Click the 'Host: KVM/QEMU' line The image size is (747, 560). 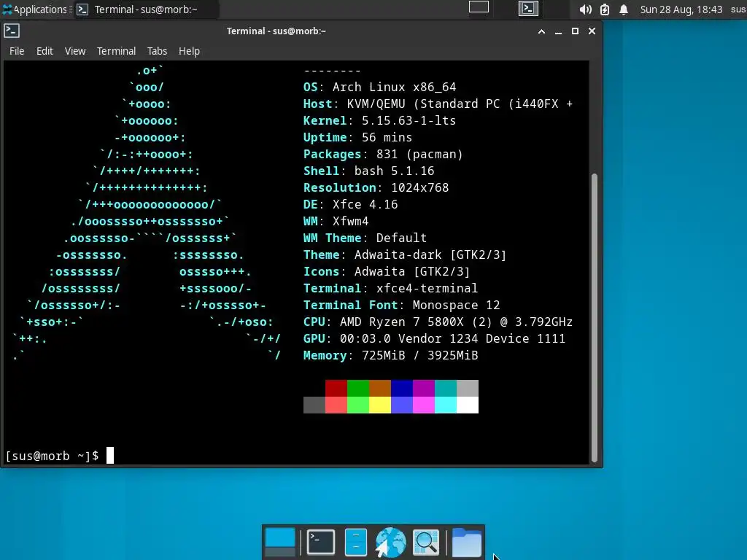(438, 104)
